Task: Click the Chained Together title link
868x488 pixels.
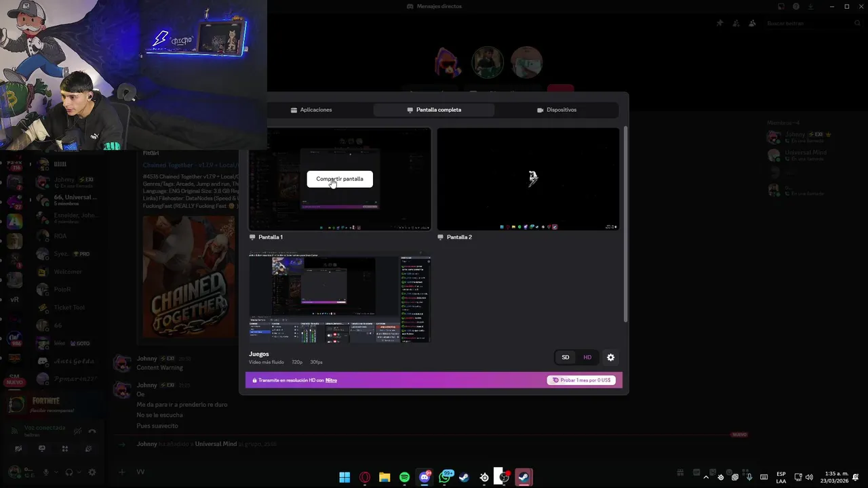Action: [191, 165]
